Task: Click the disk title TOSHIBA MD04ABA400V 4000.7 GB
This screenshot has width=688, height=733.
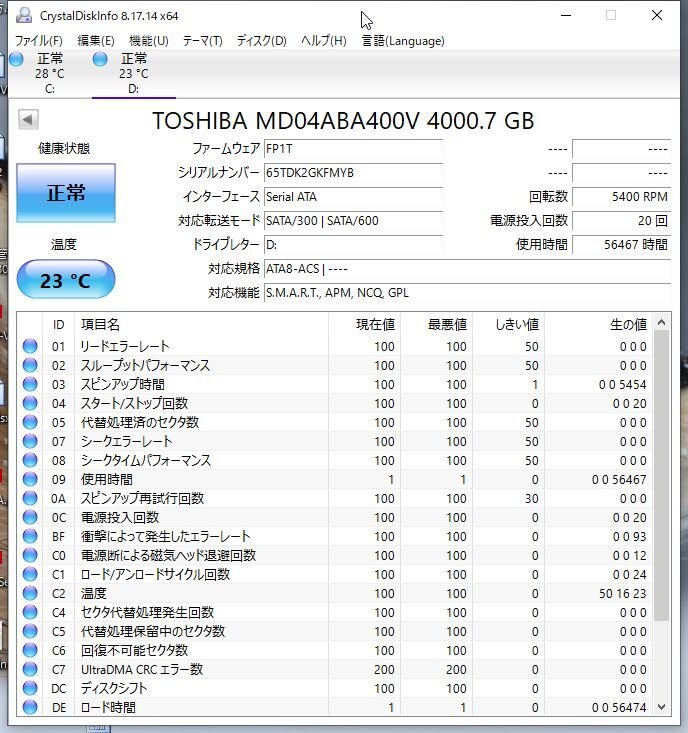Action: point(343,121)
